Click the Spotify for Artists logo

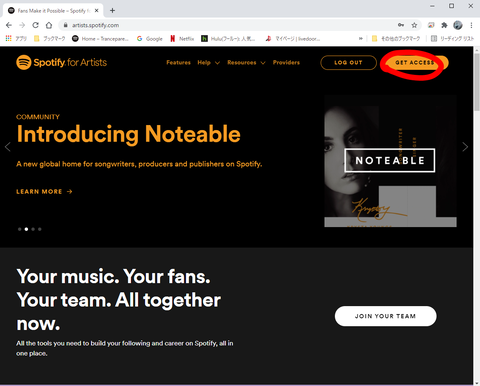click(x=62, y=62)
